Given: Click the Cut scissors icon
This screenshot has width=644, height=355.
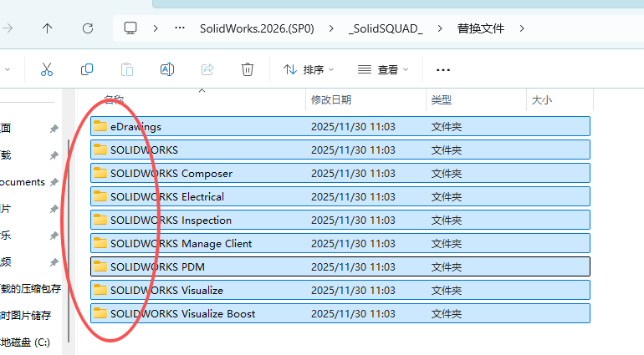Looking at the screenshot, I should (46, 69).
